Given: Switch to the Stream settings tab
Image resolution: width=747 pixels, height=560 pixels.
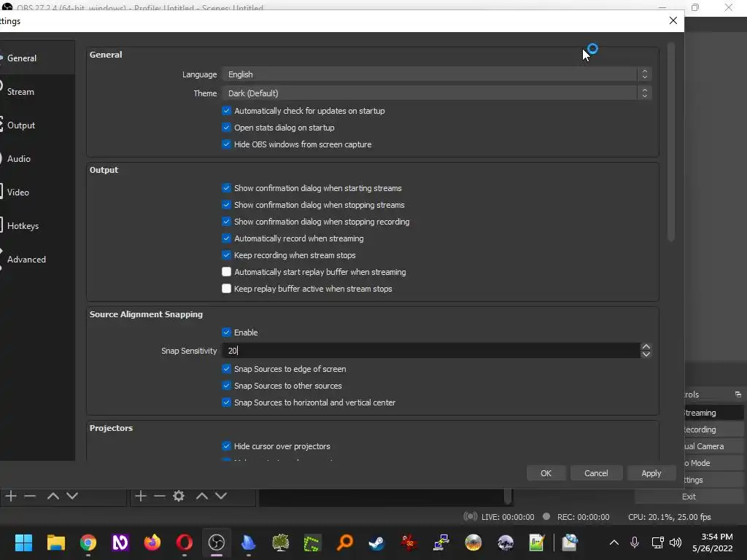Looking at the screenshot, I should point(36,91).
